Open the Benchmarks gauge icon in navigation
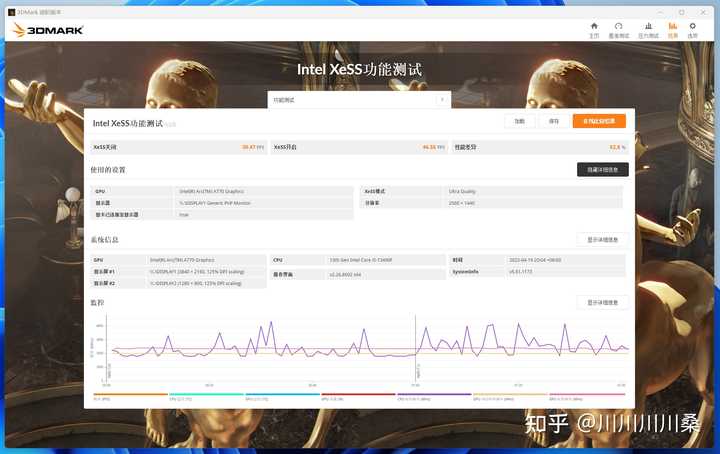 (619, 30)
